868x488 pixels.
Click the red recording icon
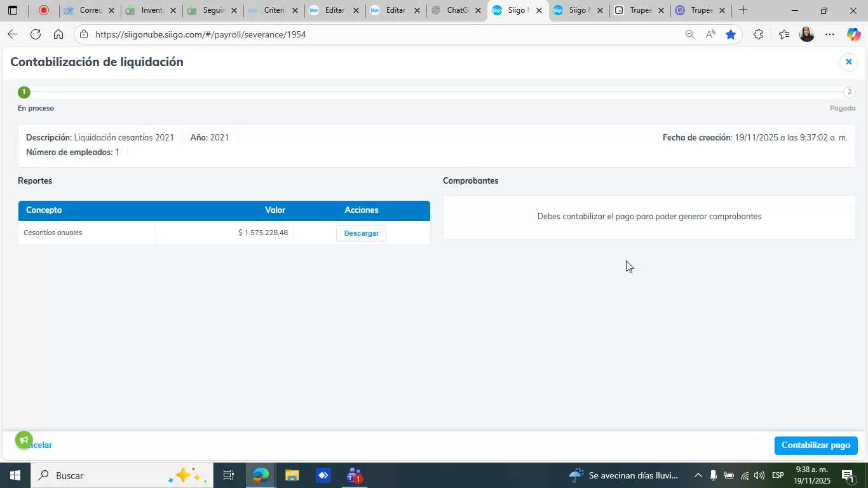[x=43, y=10]
